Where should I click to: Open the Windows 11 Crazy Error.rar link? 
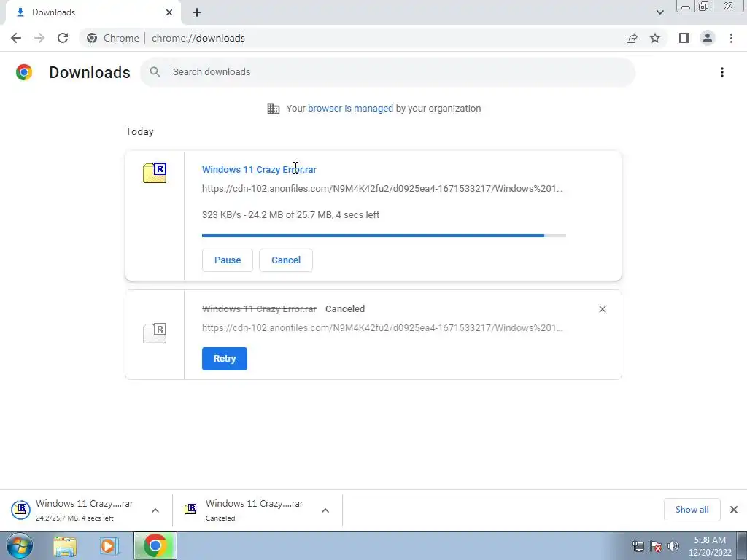[259, 169]
